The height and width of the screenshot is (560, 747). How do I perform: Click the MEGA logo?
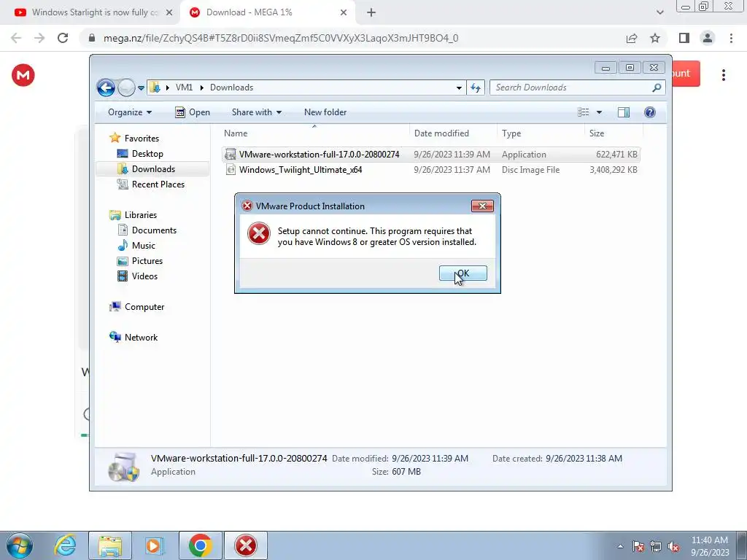point(23,75)
